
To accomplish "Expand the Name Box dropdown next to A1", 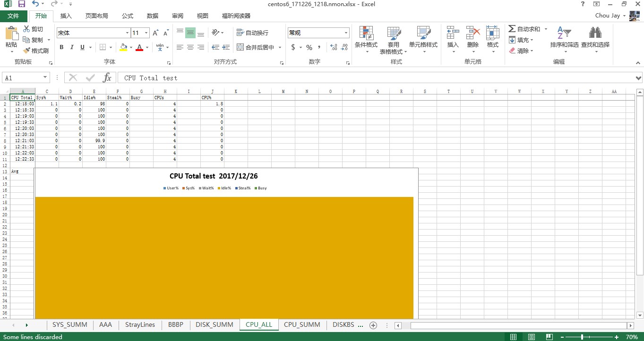I will [x=45, y=78].
